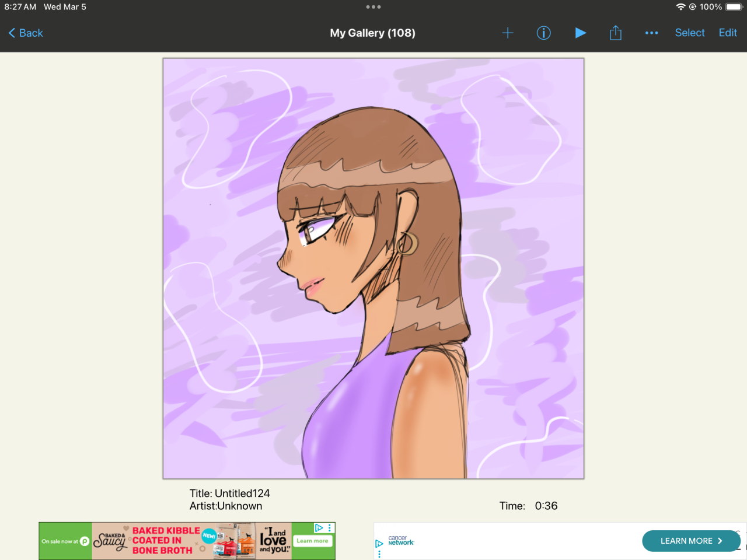
Task: Add a new drawing with the plus icon
Action: (x=508, y=33)
